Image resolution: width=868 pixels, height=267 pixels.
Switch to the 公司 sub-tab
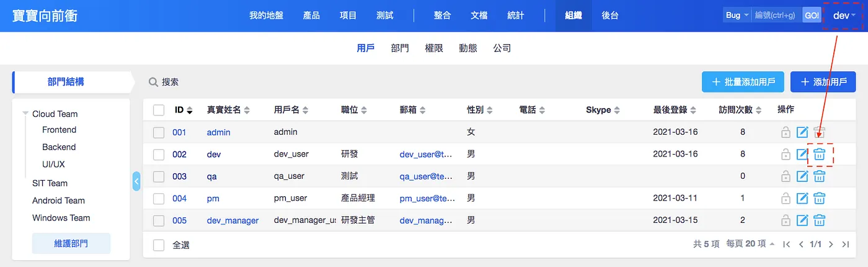point(502,48)
